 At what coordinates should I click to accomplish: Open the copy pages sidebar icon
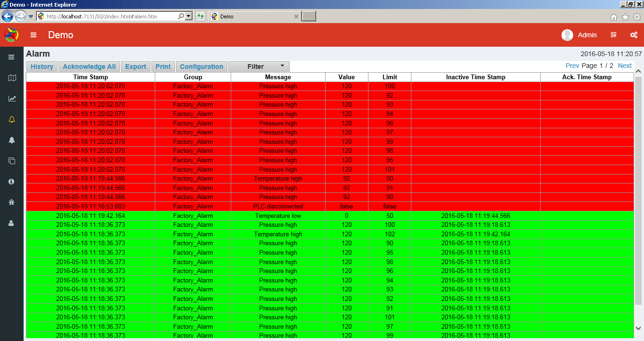click(12, 161)
